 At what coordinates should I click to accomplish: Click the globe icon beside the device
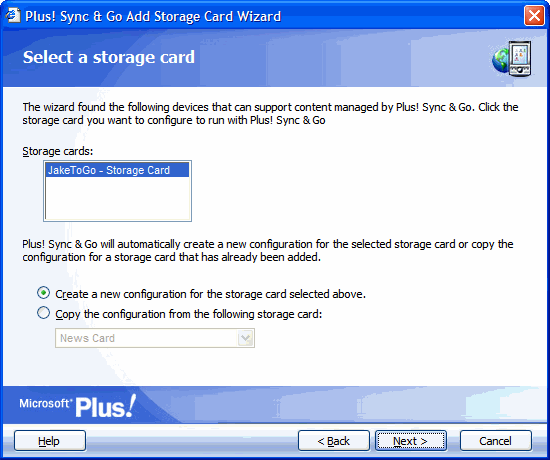click(501, 60)
